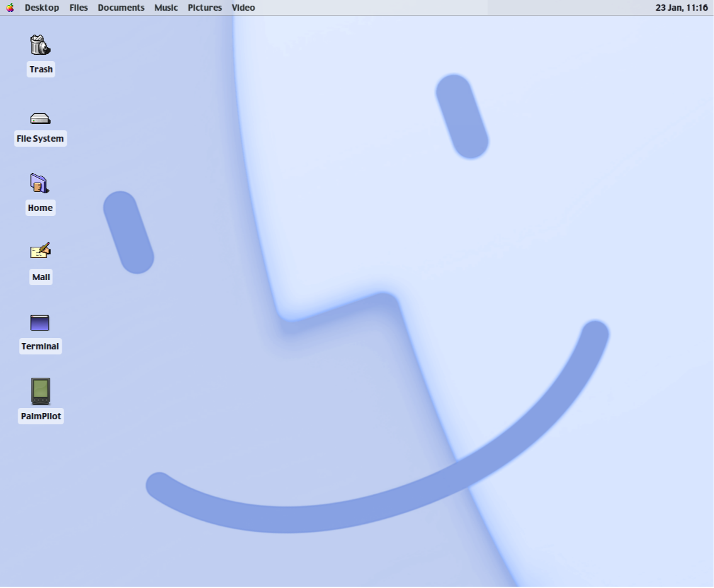Click the "PalmPilot" label text
Screen dimensions: 714x588
click(x=41, y=416)
